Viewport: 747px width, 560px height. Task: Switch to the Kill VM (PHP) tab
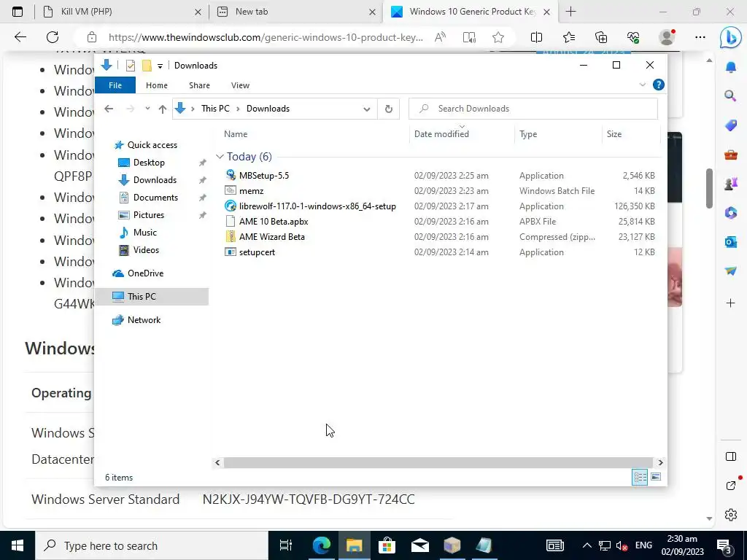(x=122, y=12)
